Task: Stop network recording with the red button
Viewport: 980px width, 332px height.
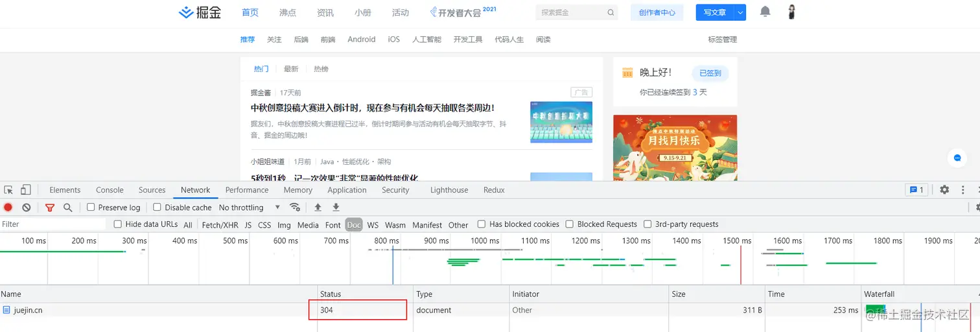Action: point(8,207)
